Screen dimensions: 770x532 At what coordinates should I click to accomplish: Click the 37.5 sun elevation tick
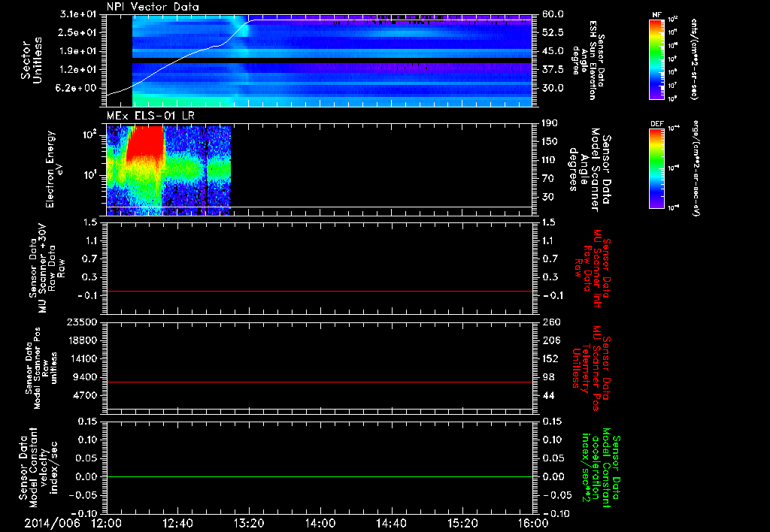pos(553,70)
